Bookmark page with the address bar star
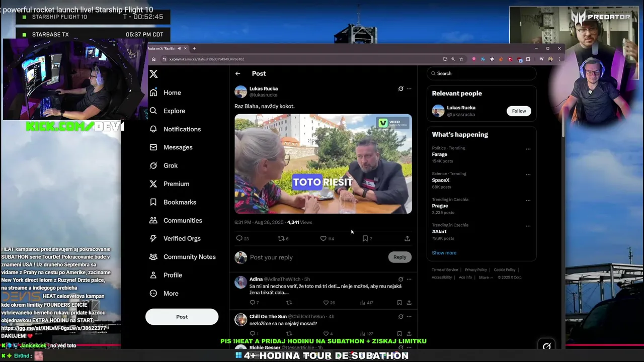This screenshot has width=644, height=362. tap(461, 59)
